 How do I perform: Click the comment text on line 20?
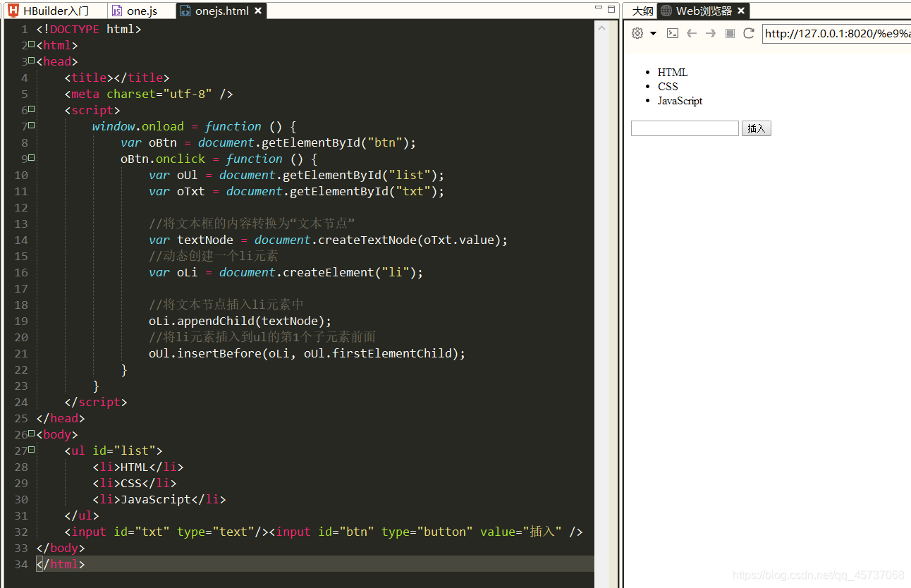[x=262, y=337]
